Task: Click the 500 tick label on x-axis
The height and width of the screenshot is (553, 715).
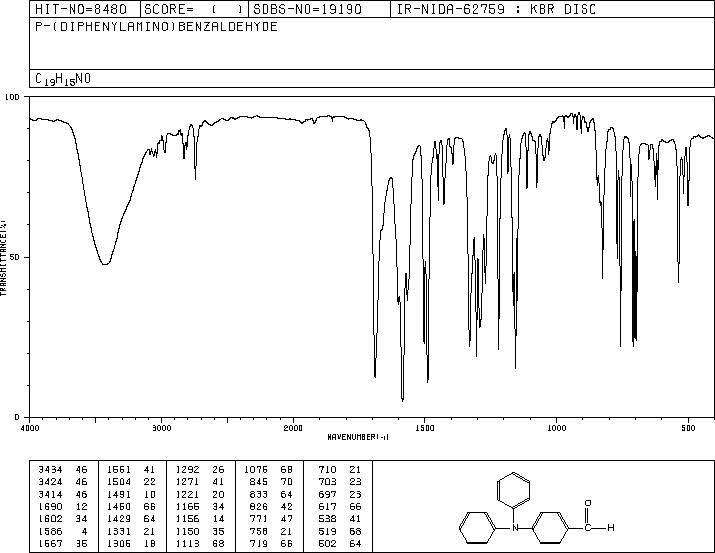Action: point(688,428)
